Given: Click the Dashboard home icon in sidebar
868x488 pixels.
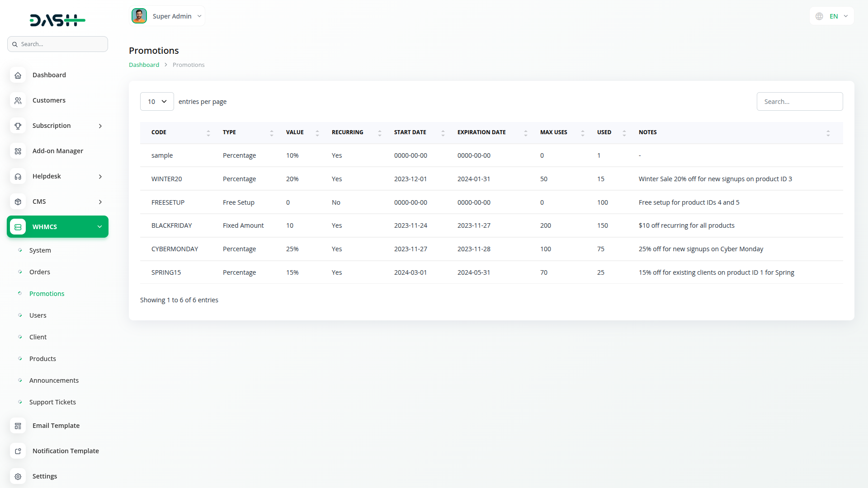Looking at the screenshot, I should pos(18,75).
